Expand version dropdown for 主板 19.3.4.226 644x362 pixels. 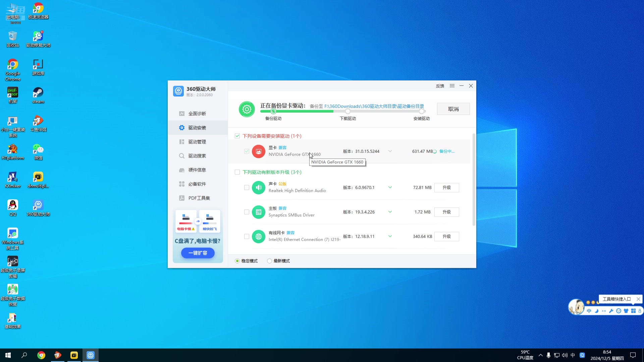[x=390, y=212]
